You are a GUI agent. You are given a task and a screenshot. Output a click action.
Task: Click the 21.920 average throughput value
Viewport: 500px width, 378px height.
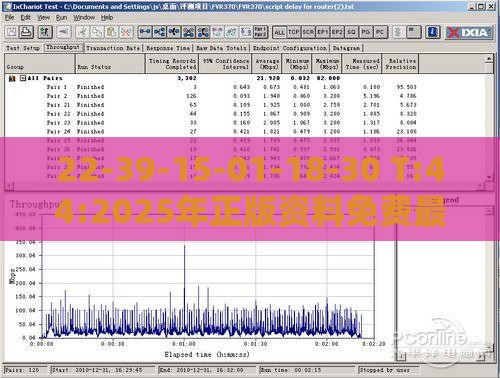(x=268, y=78)
